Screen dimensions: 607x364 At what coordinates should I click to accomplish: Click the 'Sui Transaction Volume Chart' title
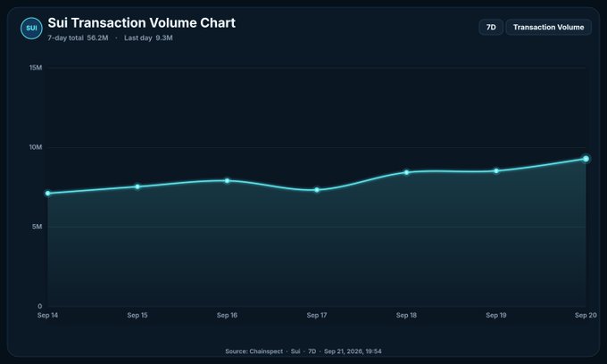point(141,23)
